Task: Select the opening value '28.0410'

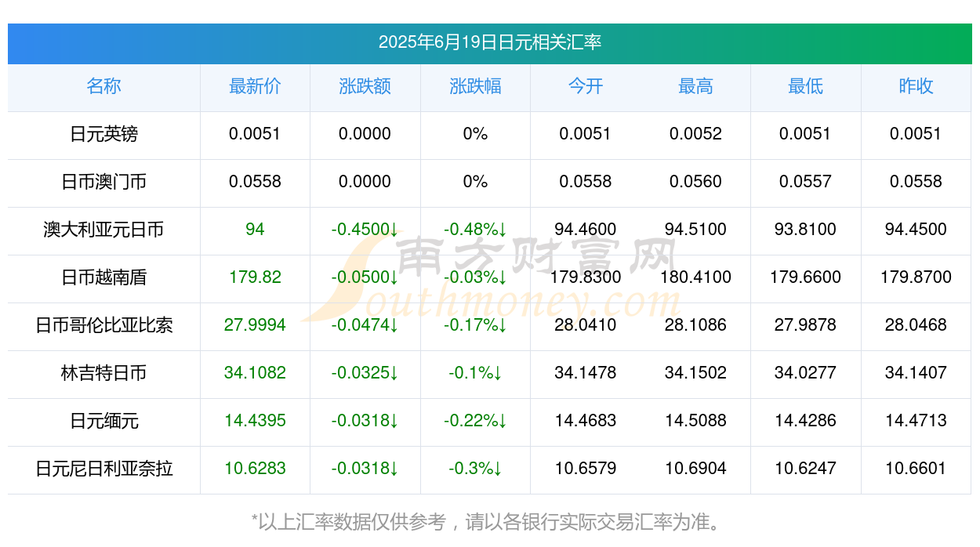Action: point(586,325)
